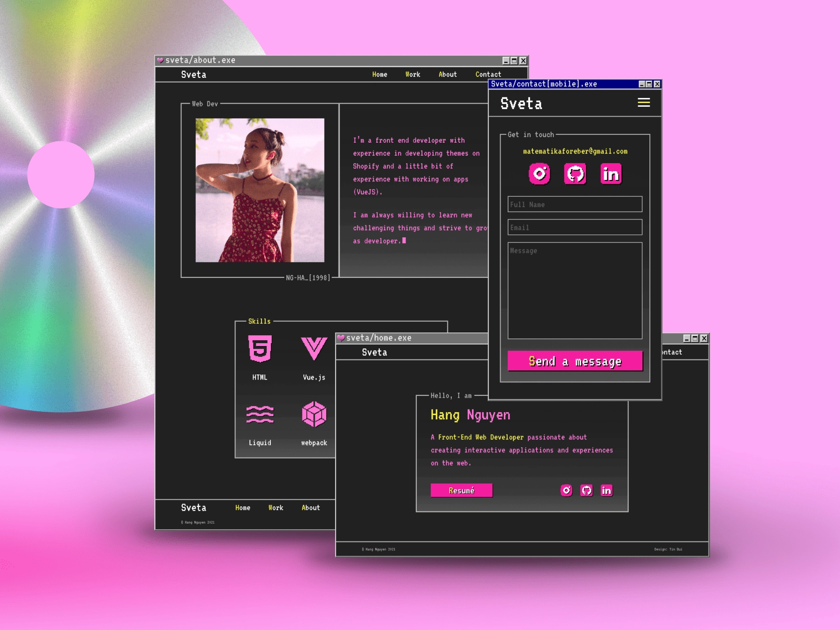This screenshot has width=840, height=630.
Task: Select the Vue.js skill icon
Action: (314, 349)
